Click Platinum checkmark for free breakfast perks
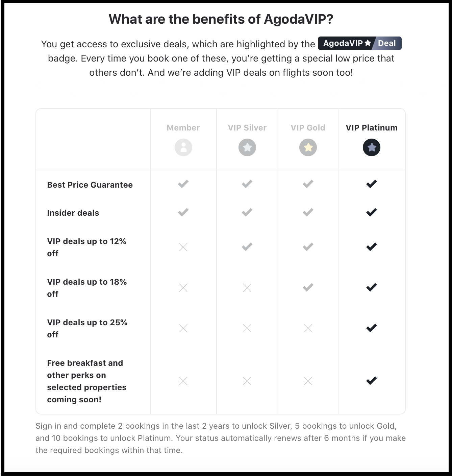452x476 pixels. click(x=372, y=381)
